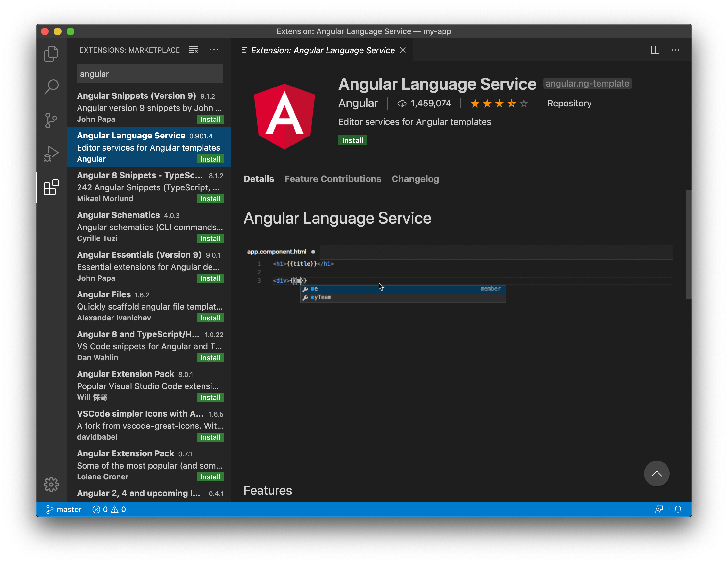Select the Extension: Angular Language Service editor tab

coord(322,50)
